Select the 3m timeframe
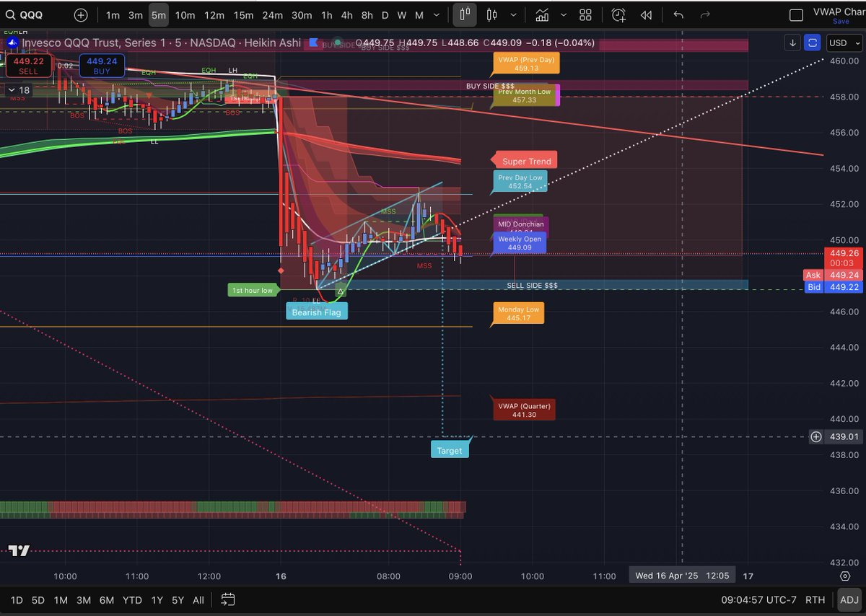This screenshot has width=866, height=616. pos(136,15)
